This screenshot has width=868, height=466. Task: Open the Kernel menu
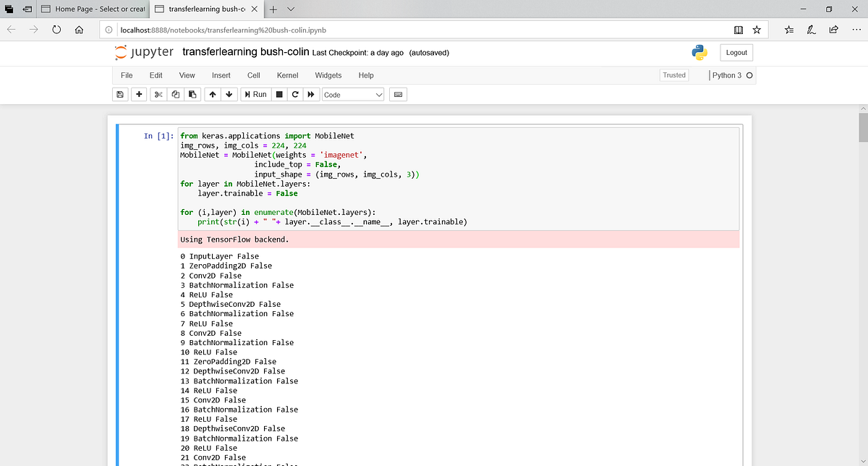[x=287, y=75]
